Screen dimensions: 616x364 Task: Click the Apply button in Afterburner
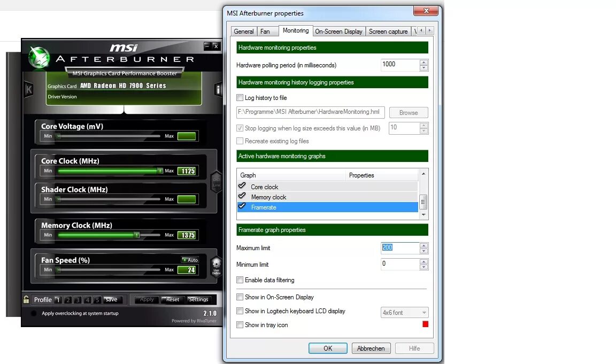click(x=147, y=300)
